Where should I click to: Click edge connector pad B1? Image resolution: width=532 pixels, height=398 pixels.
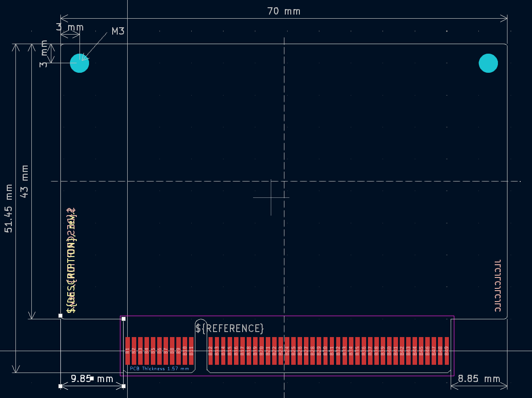click(128, 351)
